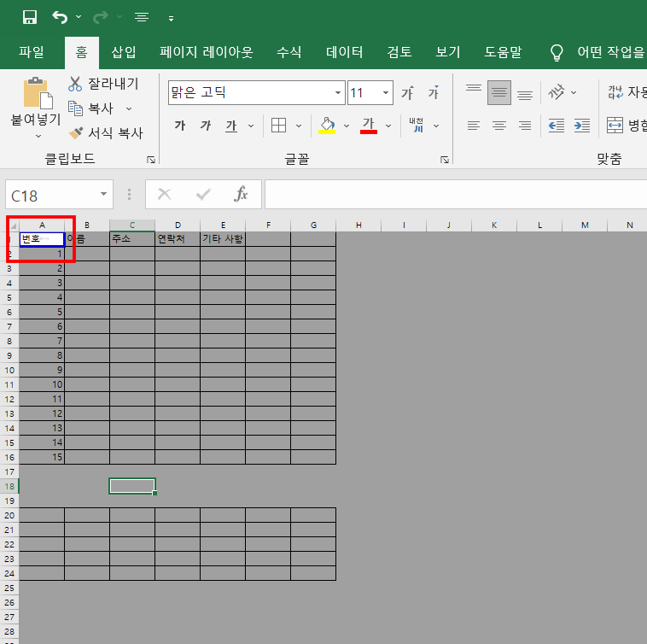
Task: Open the Customize Quick Access Toolbar arrow
Action: 171,19
